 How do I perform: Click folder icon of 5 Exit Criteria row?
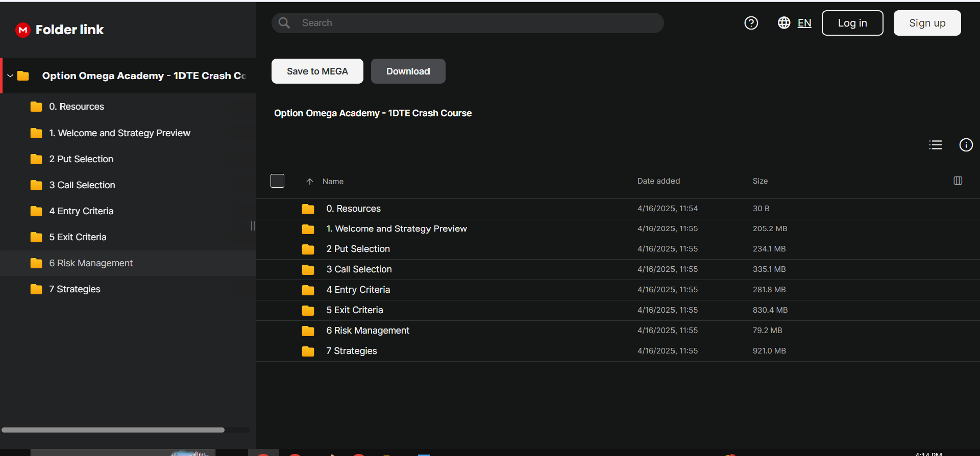click(308, 311)
